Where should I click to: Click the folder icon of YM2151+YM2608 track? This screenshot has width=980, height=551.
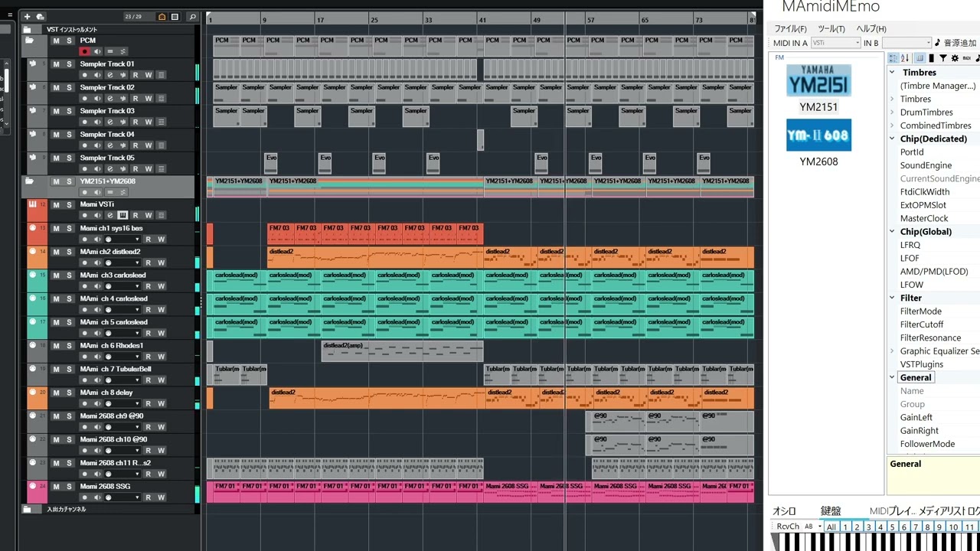[29, 181]
